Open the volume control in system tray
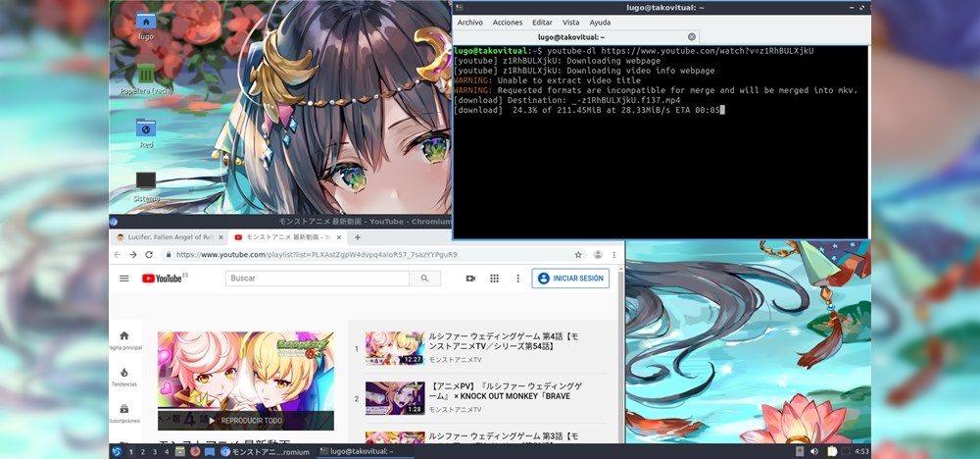 pos(814,451)
